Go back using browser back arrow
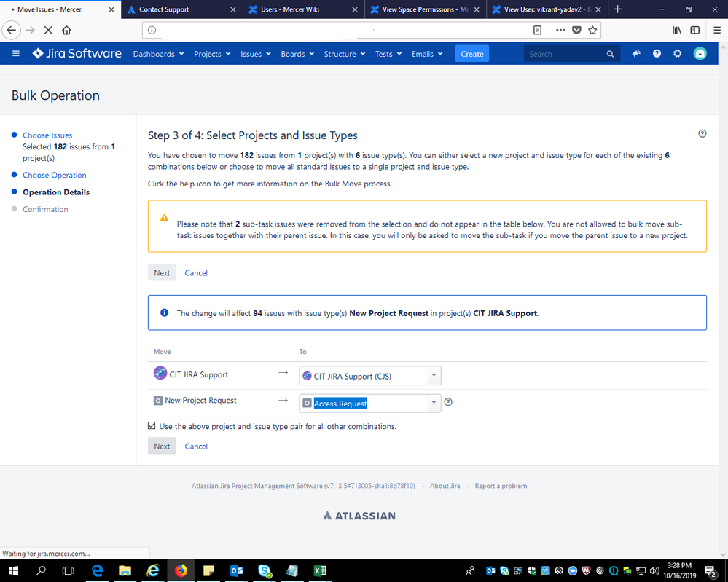Image resolution: width=728 pixels, height=582 pixels. click(x=12, y=30)
